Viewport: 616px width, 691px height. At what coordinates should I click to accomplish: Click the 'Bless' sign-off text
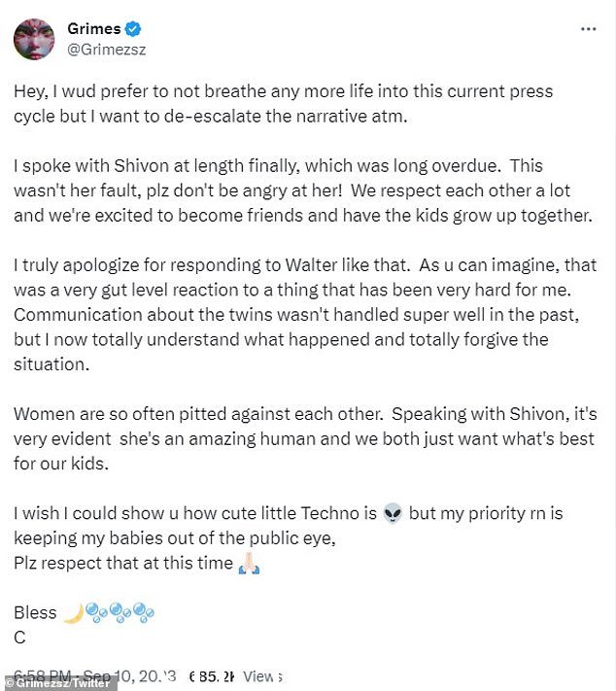[x=35, y=612]
